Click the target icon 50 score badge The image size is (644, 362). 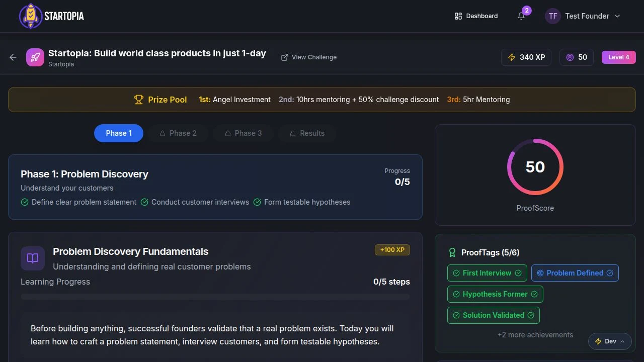click(577, 57)
